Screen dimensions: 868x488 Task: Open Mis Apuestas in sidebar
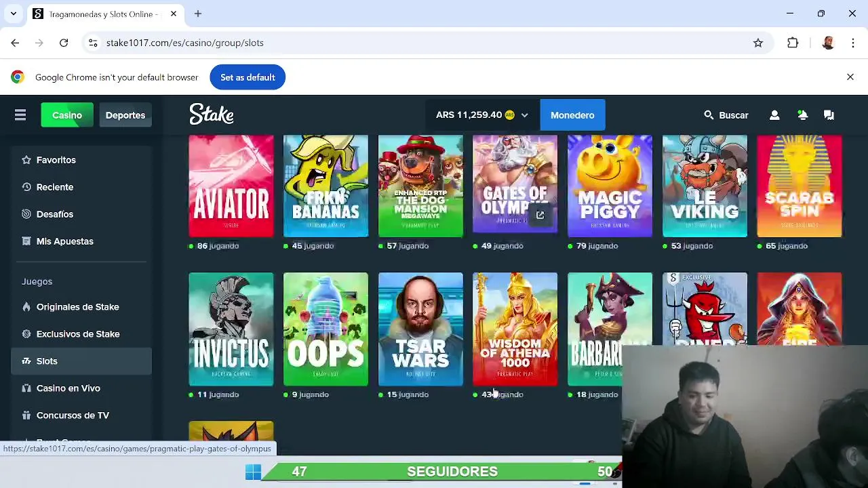pyautogui.click(x=81, y=241)
